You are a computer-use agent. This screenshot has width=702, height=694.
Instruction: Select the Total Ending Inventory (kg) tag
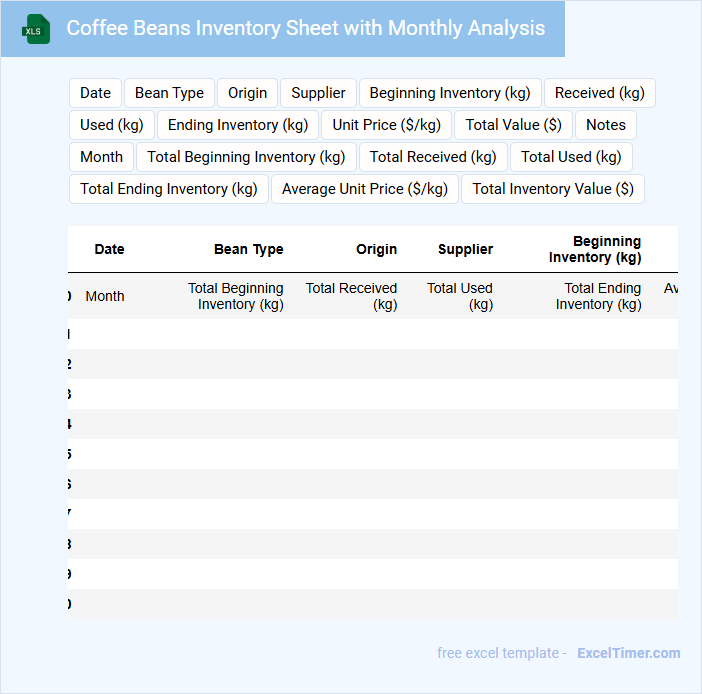coord(169,189)
